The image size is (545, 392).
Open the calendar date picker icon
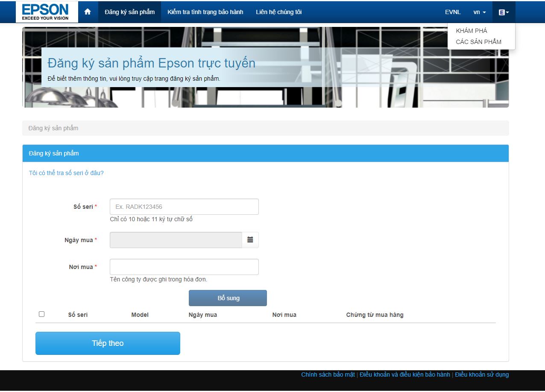(250, 240)
